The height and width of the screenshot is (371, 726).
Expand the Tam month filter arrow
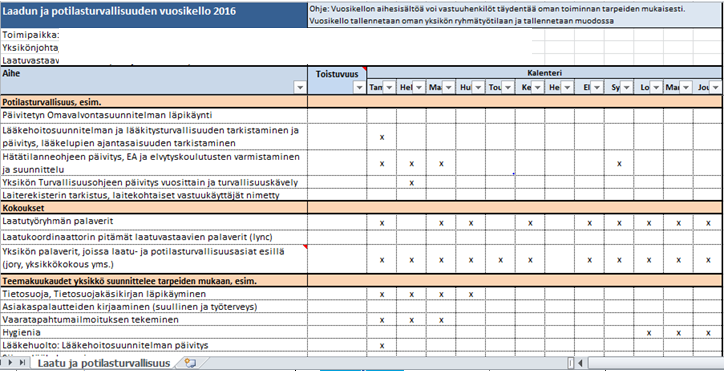coord(389,87)
